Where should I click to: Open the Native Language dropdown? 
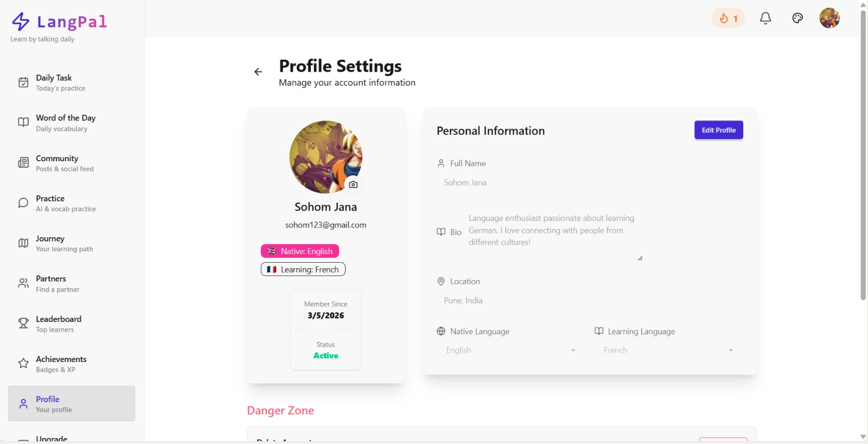click(x=509, y=350)
